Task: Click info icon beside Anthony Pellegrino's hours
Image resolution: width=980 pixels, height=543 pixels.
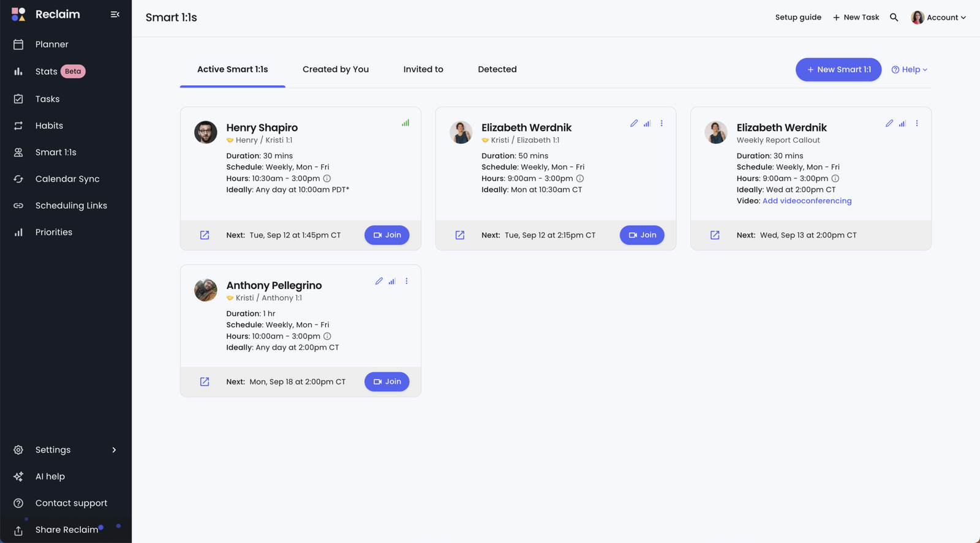Action: 327,336
